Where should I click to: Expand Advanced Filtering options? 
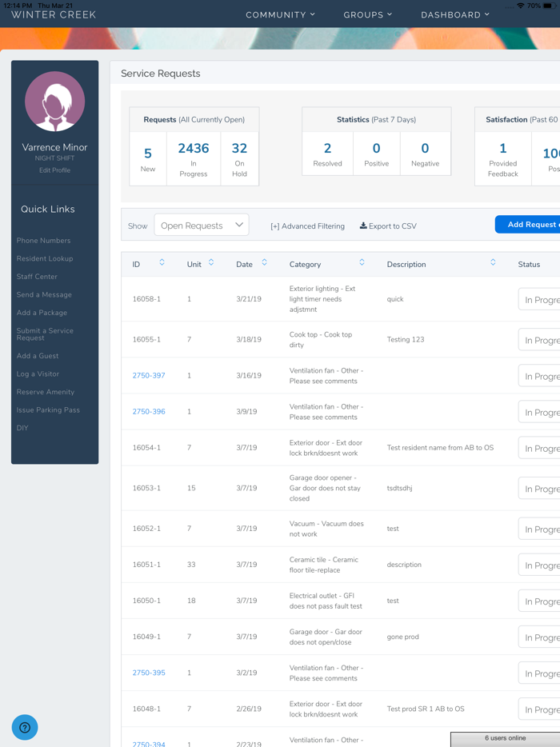coord(307,226)
